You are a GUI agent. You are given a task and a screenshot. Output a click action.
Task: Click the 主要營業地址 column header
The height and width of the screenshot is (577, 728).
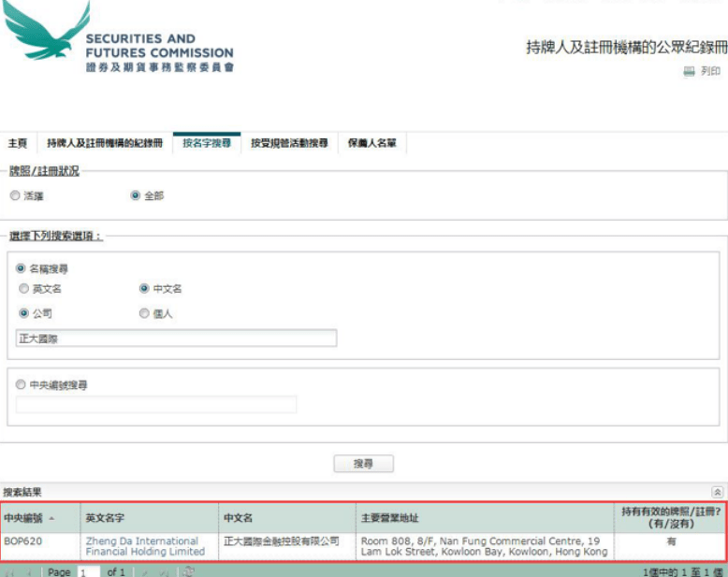click(485, 518)
